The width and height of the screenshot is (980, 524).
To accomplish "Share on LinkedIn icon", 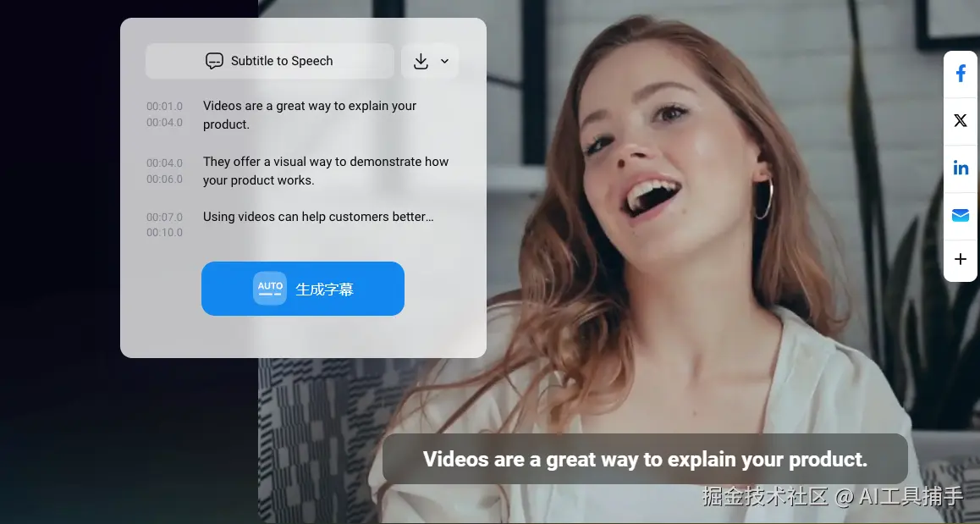I will 961,168.
